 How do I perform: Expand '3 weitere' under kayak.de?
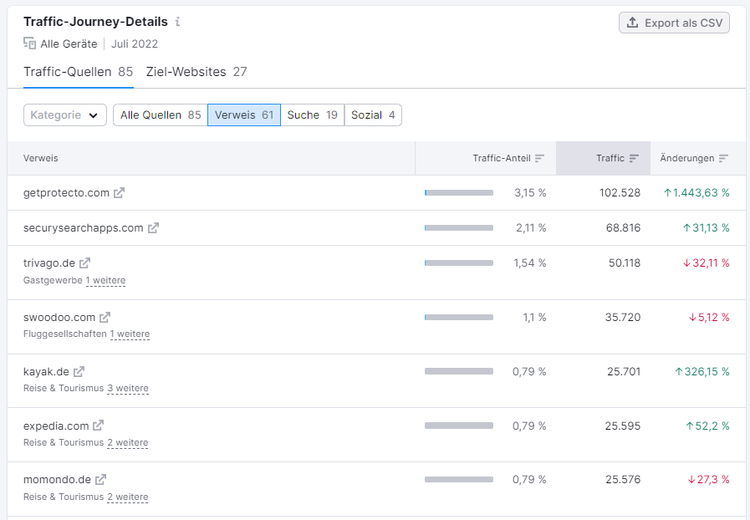[x=128, y=388]
